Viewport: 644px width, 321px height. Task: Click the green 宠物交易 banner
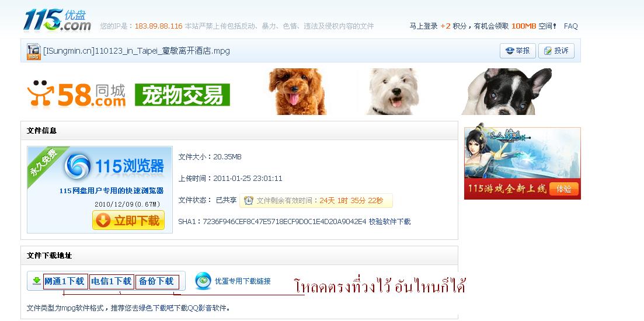[182, 95]
